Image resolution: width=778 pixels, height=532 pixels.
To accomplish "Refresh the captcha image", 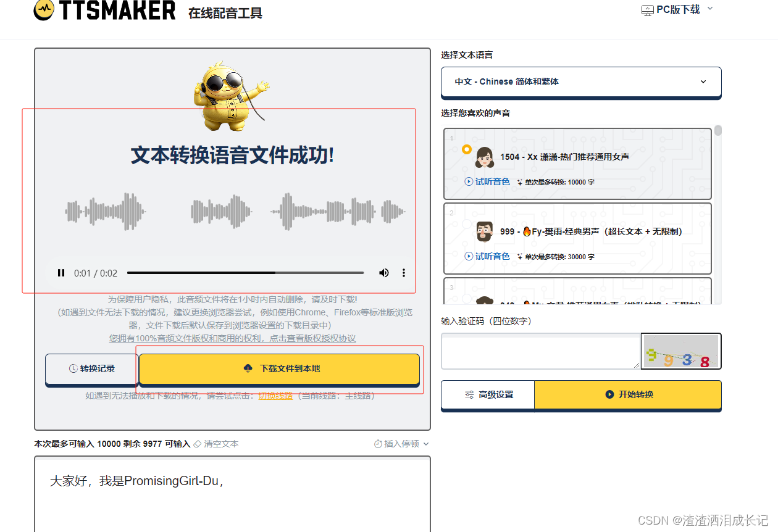I will click(x=681, y=351).
